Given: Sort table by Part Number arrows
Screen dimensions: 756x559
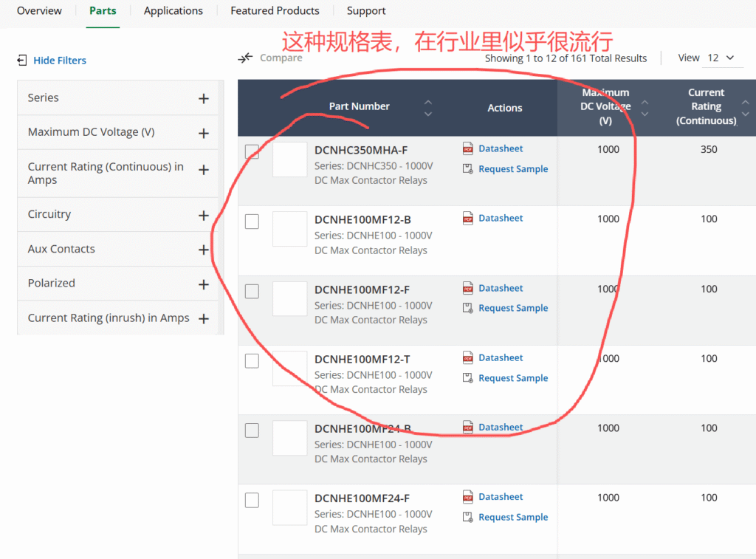Looking at the screenshot, I should click(x=427, y=108).
